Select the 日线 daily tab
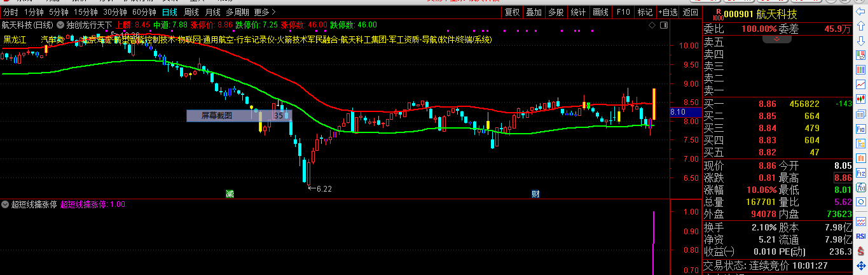The image size is (868, 275). (169, 12)
